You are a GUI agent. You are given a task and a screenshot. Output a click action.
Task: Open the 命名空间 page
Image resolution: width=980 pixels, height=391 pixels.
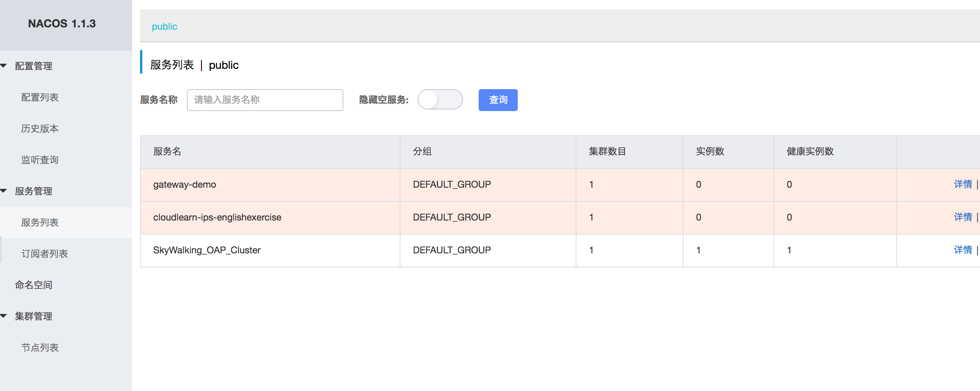[x=34, y=285]
